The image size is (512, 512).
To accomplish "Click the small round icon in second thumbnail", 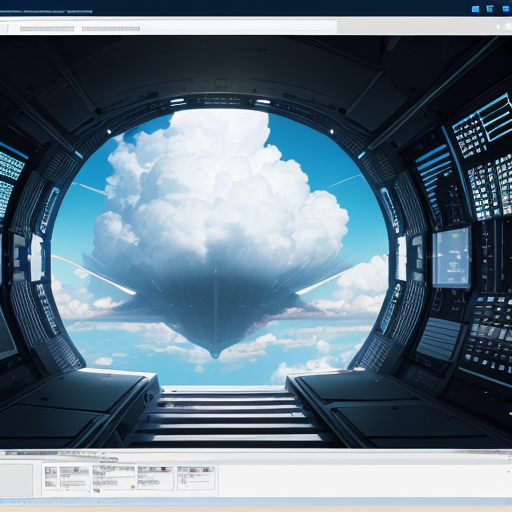I will pos(133,487).
